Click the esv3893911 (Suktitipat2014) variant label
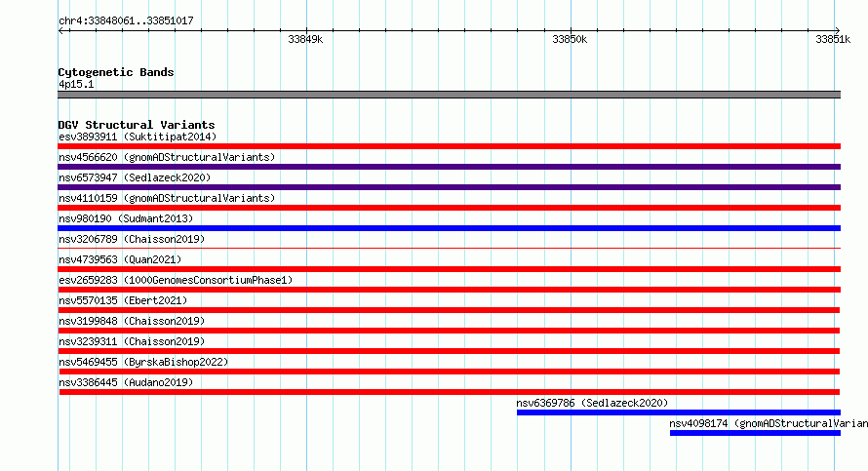Image resolution: width=868 pixels, height=471 pixels. (x=138, y=137)
